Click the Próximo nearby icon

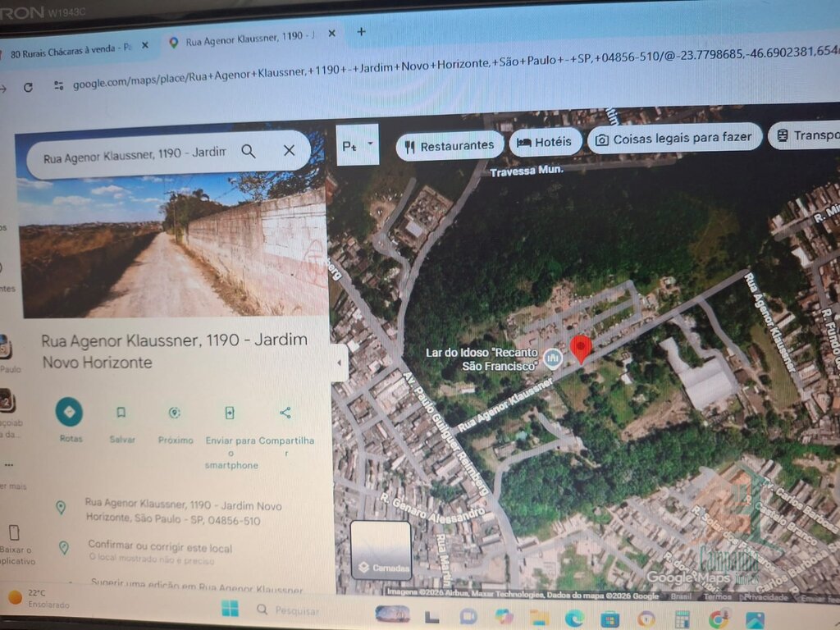pos(175,413)
